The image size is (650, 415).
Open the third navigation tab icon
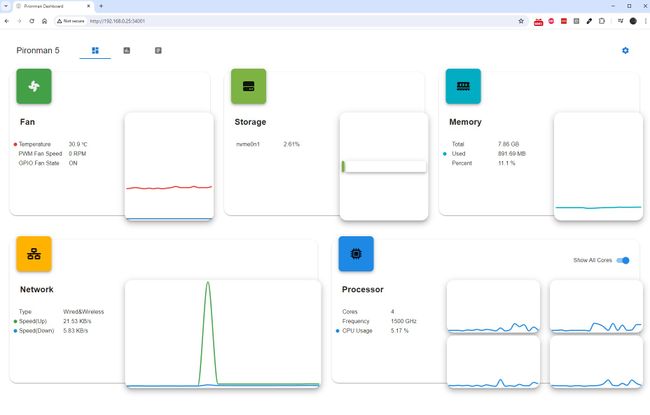click(x=158, y=51)
